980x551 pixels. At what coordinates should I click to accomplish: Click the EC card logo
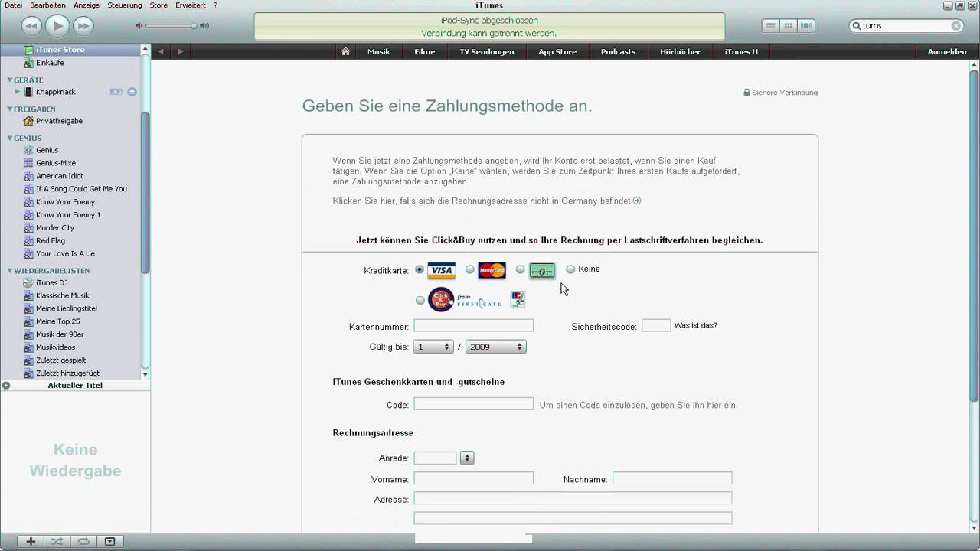[518, 299]
